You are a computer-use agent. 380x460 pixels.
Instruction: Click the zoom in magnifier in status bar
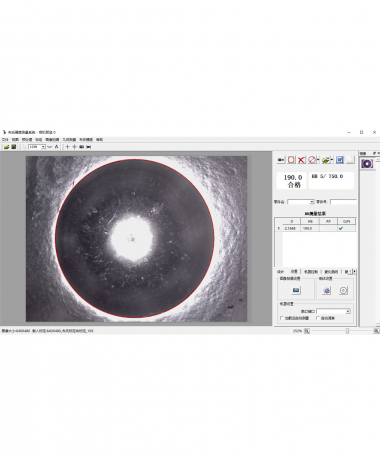coord(376,331)
